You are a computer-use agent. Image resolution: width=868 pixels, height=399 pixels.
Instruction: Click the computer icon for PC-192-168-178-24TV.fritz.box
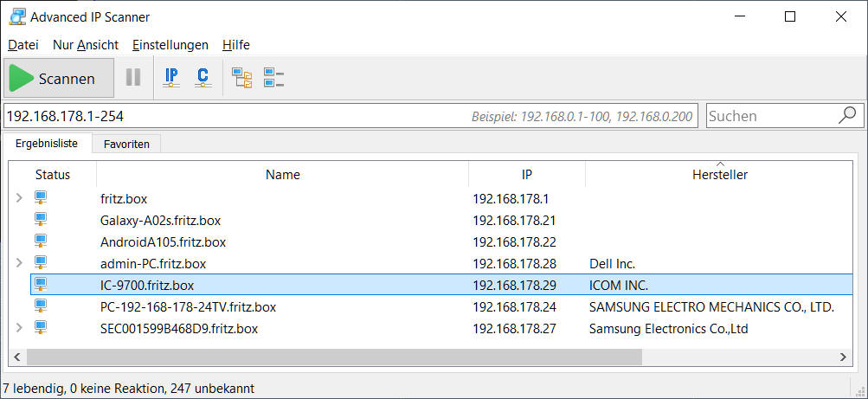click(41, 306)
